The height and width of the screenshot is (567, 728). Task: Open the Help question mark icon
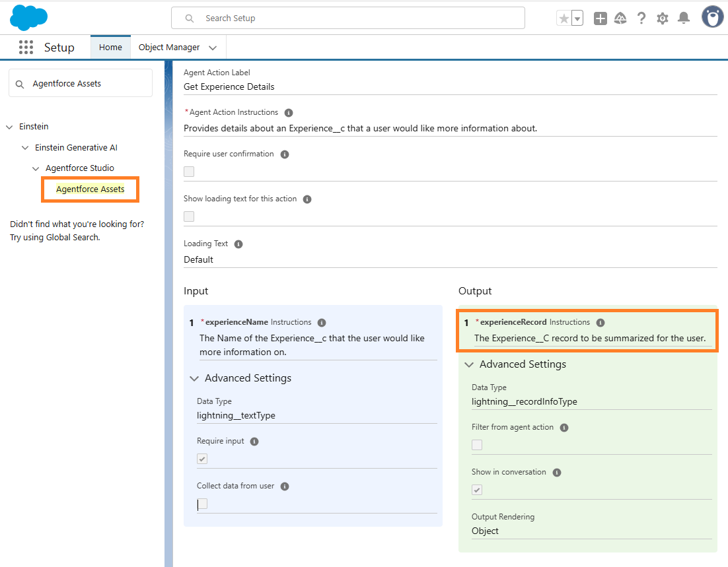click(641, 18)
